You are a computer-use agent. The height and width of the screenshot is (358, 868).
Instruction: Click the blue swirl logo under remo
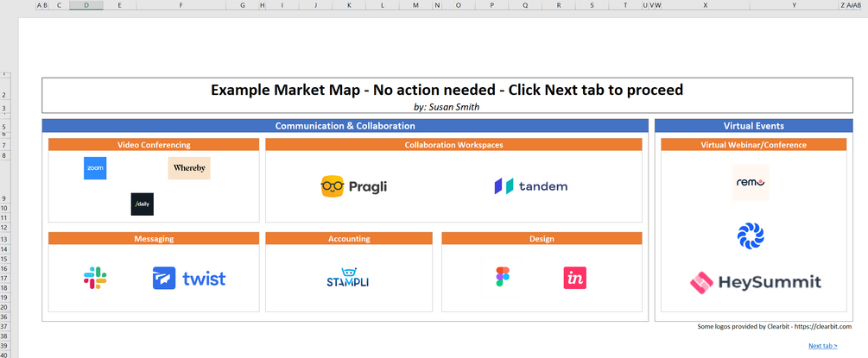coord(751,236)
